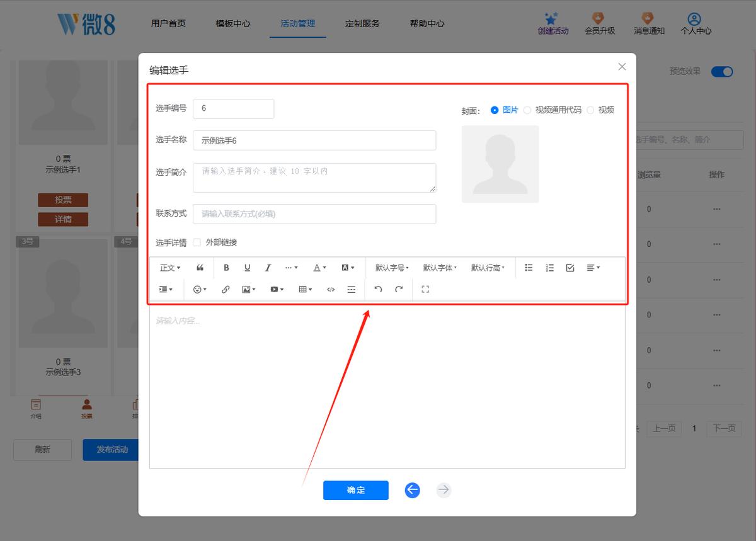The image size is (756, 541).
Task: Open the 默认字体 font family dropdown
Action: [x=440, y=268]
